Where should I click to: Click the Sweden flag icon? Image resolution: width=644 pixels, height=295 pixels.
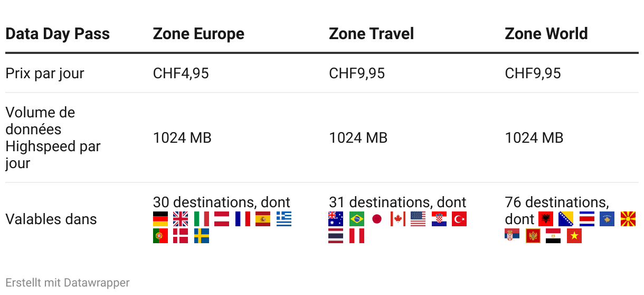pos(201,236)
